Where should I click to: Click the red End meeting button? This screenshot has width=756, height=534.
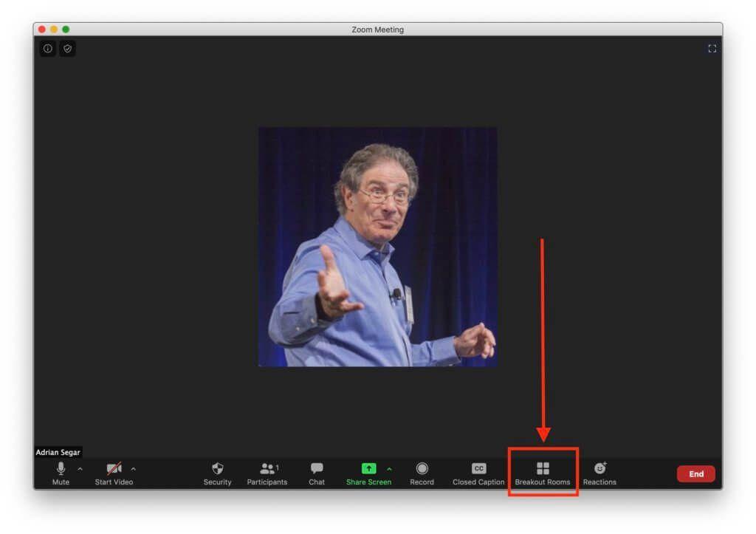tap(695, 473)
